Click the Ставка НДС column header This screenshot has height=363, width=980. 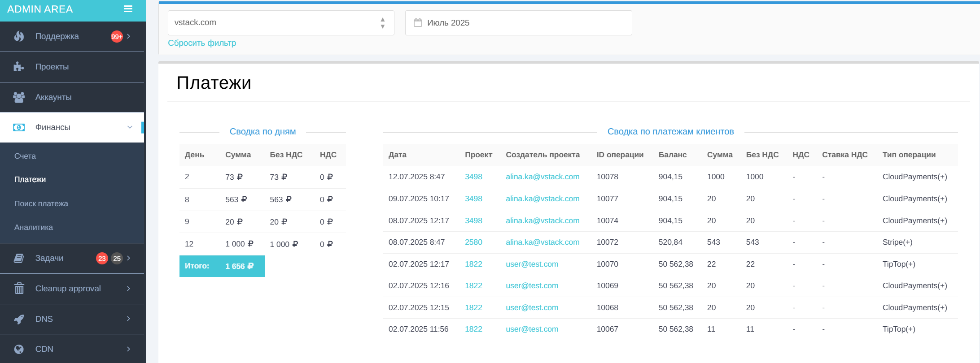coord(845,155)
